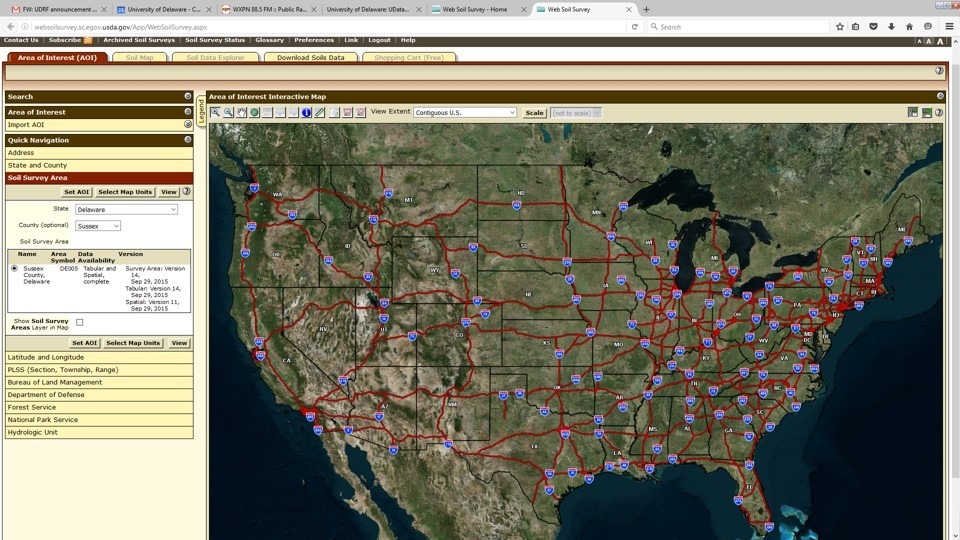Open the Download Soils Data tab
The width and height of the screenshot is (960, 540).
pos(310,58)
